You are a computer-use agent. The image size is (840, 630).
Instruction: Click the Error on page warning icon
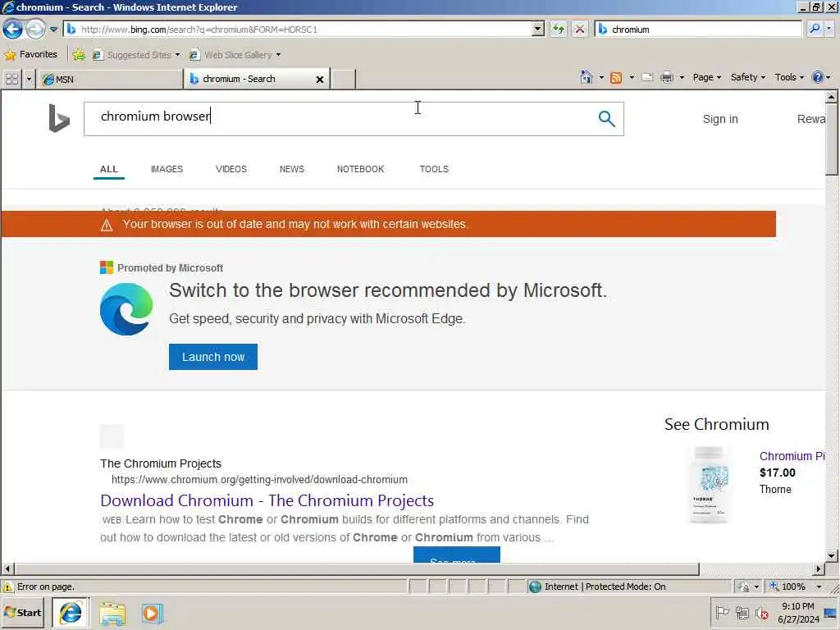point(7,587)
